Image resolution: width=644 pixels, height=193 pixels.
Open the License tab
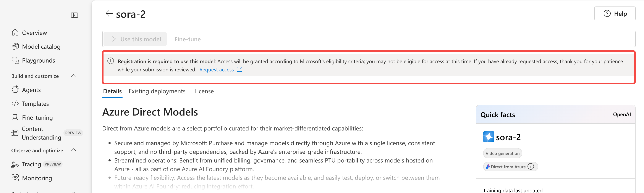(x=204, y=91)
